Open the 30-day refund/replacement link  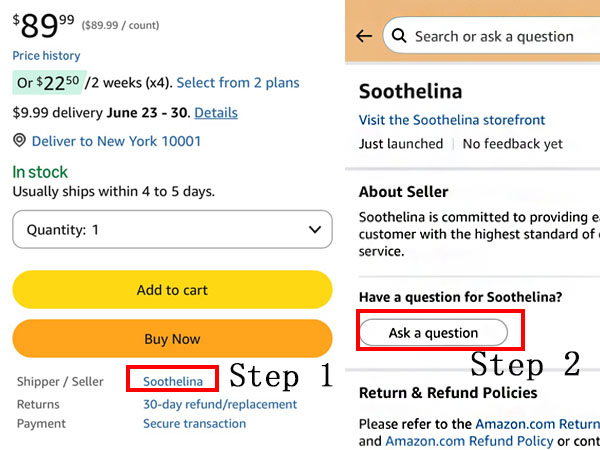(220, 404)
